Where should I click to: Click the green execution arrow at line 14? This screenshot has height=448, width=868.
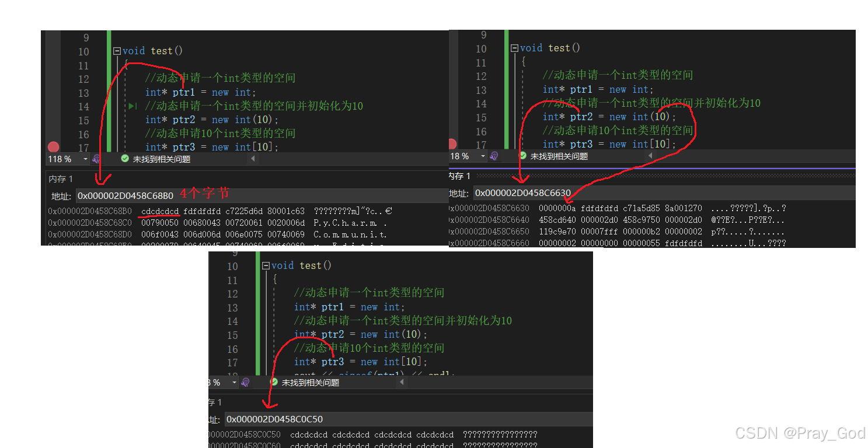point(132,106)
